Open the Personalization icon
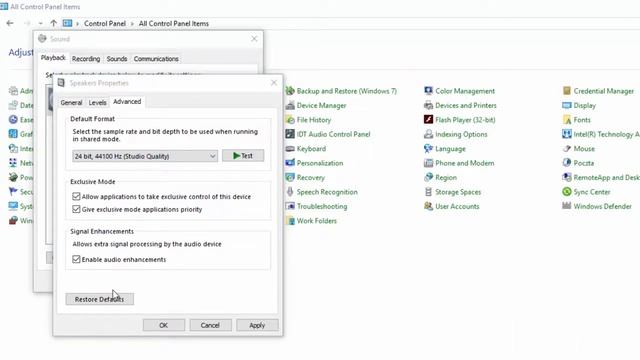The height and width of the screenshot is (360, 640). (x=290, y=163)
